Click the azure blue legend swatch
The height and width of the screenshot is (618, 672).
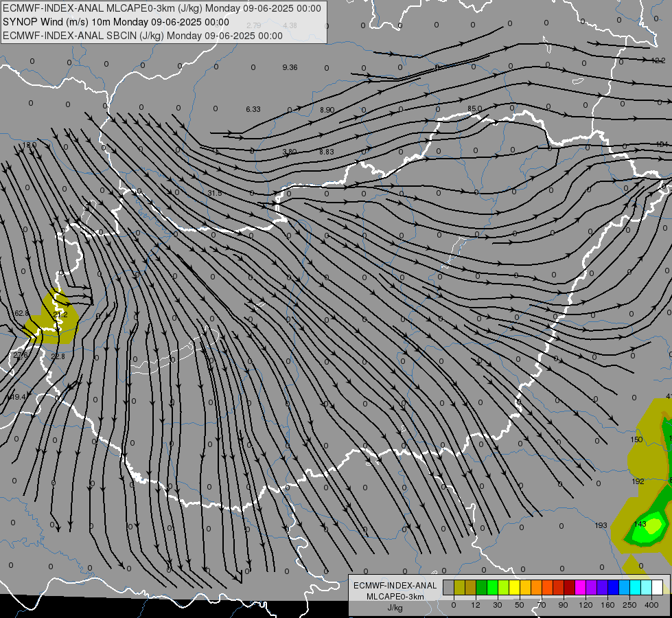coord(625,587)
